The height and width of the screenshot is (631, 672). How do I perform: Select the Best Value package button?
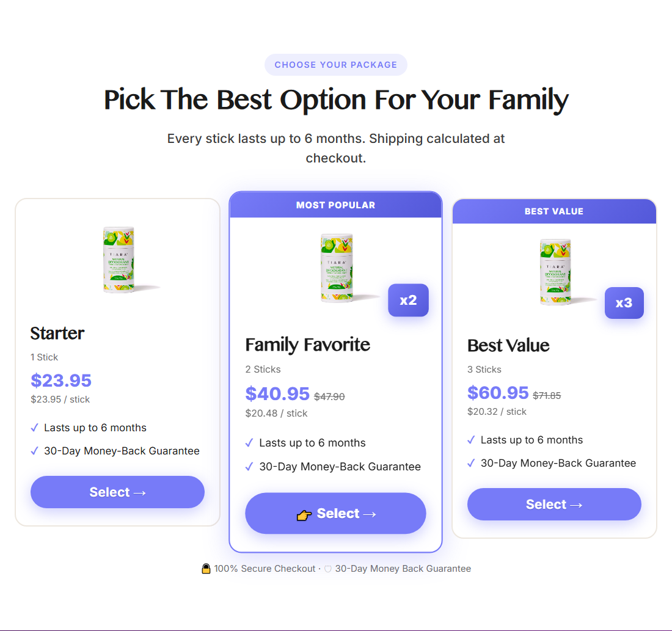pyautogui.click(x=554, y=504)
